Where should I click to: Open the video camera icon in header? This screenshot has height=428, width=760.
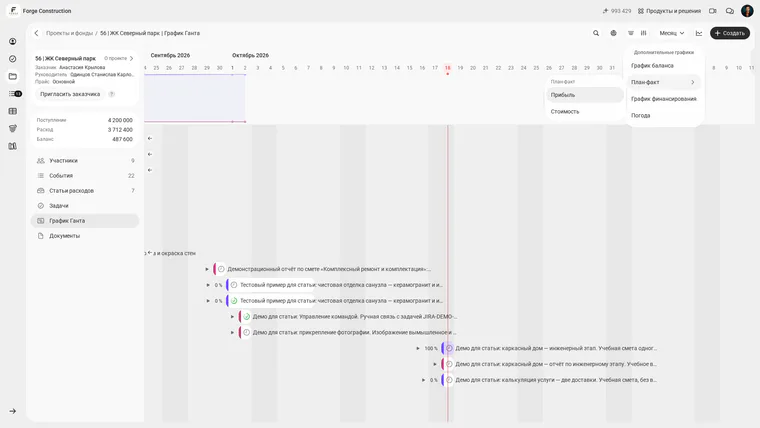712,11
